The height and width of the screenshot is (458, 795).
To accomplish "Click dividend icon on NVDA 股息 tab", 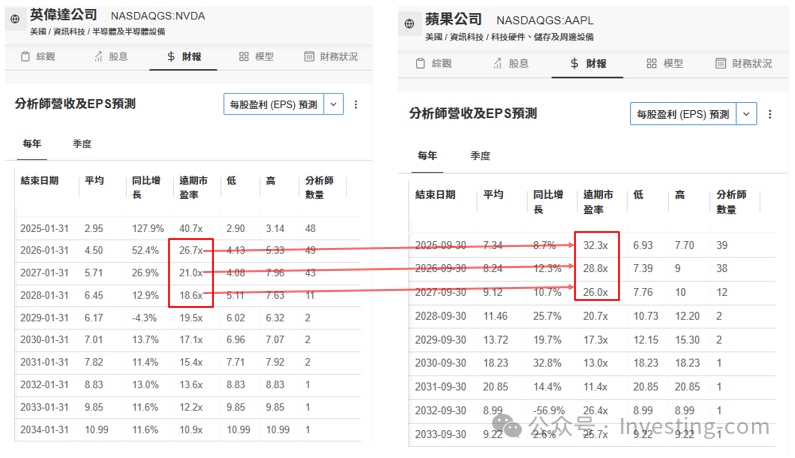I will 98,56.
